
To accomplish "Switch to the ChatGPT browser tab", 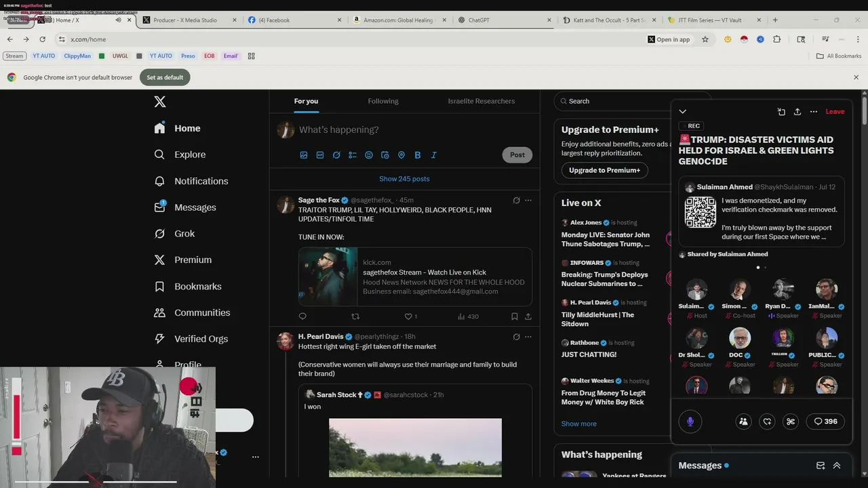I will (505, 20).
